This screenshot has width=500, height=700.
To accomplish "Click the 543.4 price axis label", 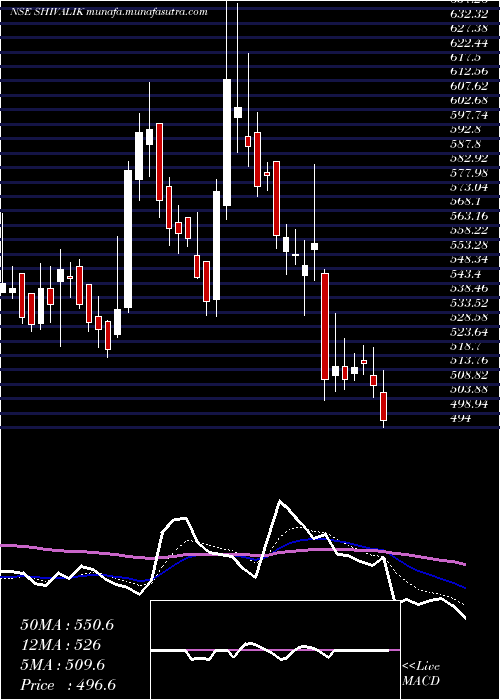I will (x=466, y=274).
